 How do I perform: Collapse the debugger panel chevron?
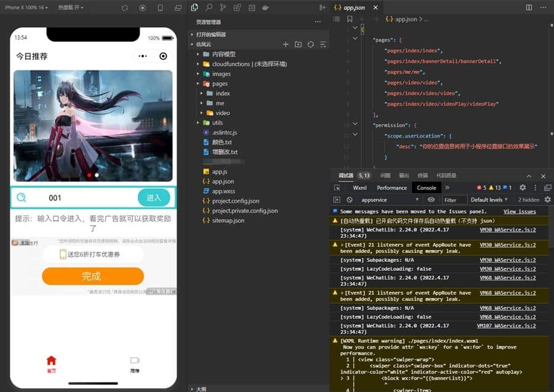pos(529,176)
